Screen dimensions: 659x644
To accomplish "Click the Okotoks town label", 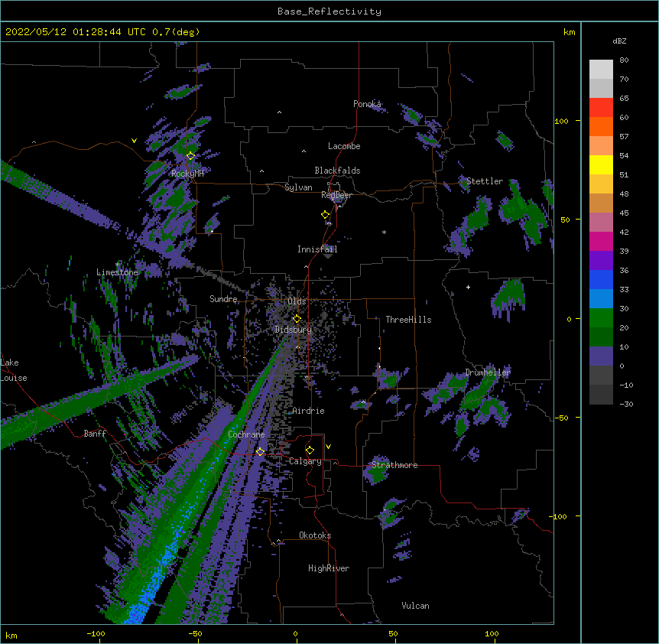I will coord(315,535).
